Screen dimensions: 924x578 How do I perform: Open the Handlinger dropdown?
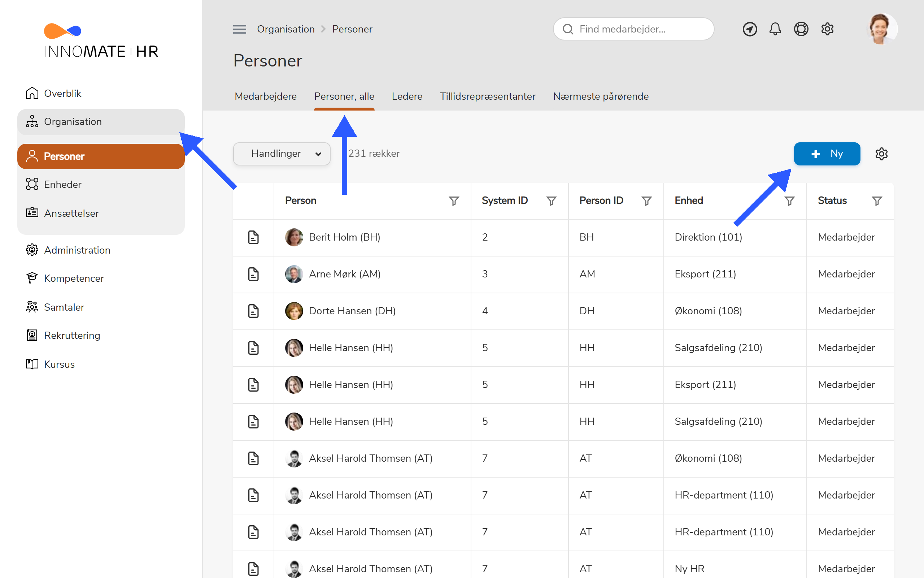coord(282,154)
